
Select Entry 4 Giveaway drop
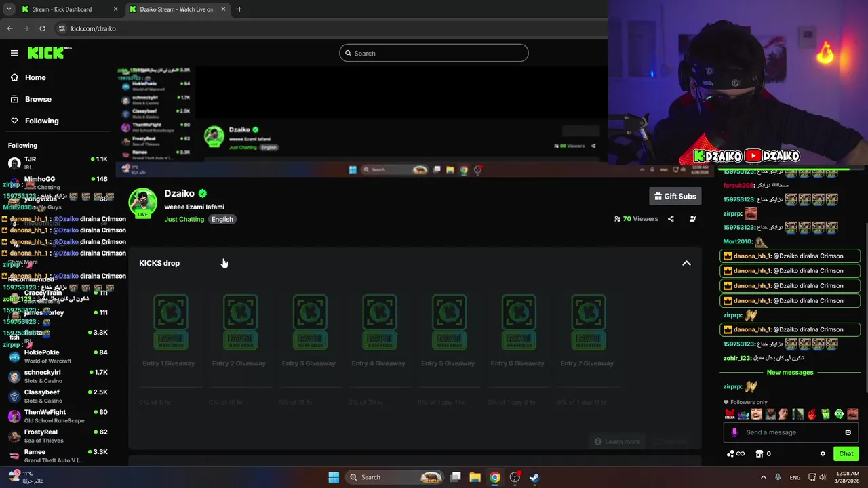point(379,331)
